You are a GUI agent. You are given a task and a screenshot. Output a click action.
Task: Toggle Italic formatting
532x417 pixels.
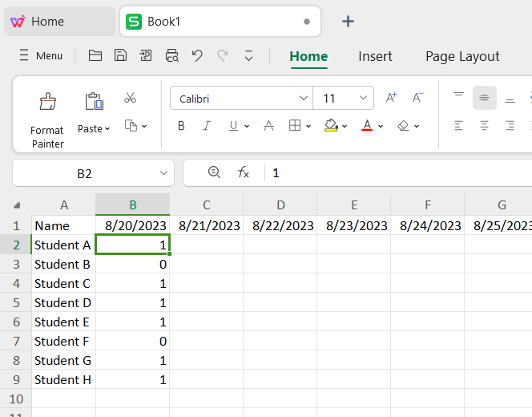pos(207,126)
